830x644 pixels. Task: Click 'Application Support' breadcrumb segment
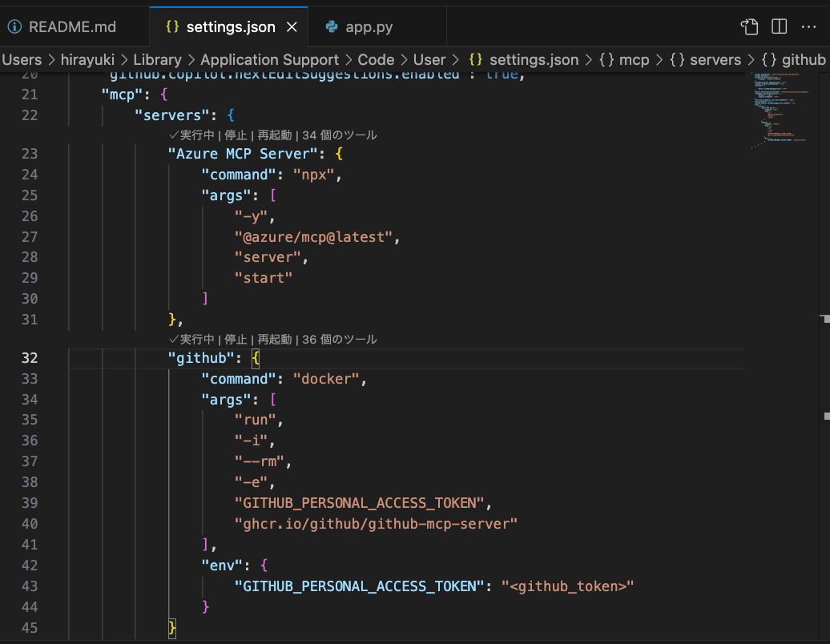269,60
